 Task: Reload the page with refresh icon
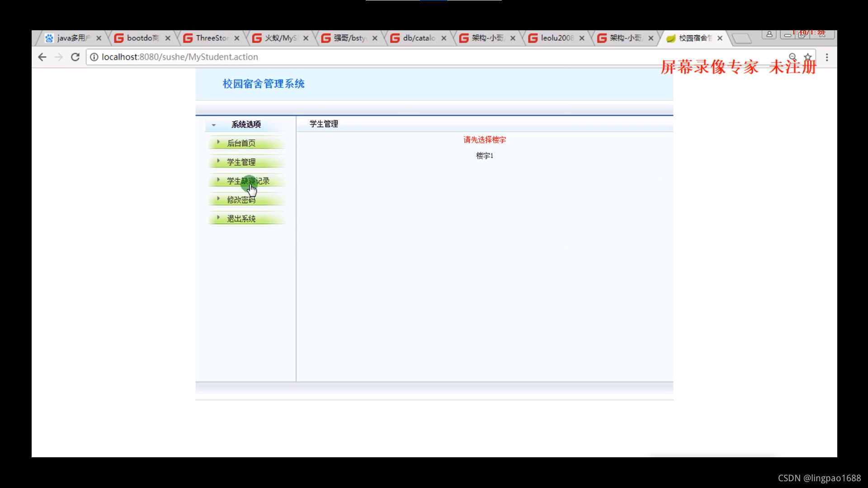(x=75, y=57)
